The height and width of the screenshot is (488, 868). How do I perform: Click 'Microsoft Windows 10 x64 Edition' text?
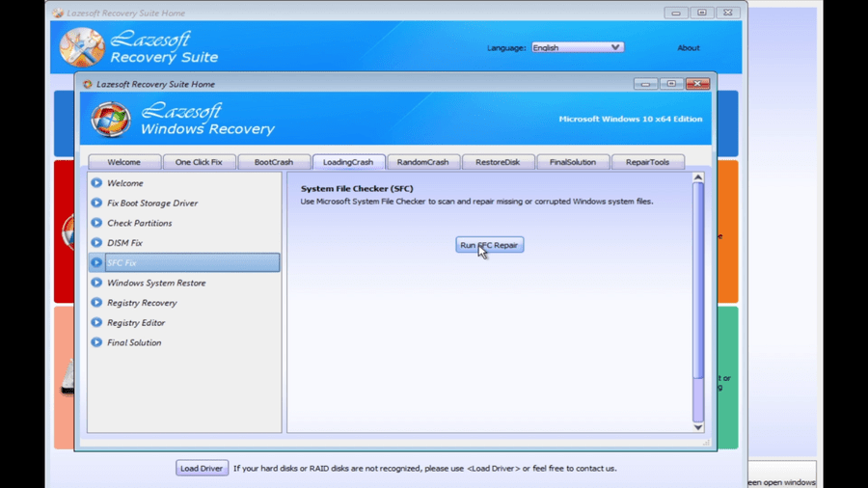631,119
